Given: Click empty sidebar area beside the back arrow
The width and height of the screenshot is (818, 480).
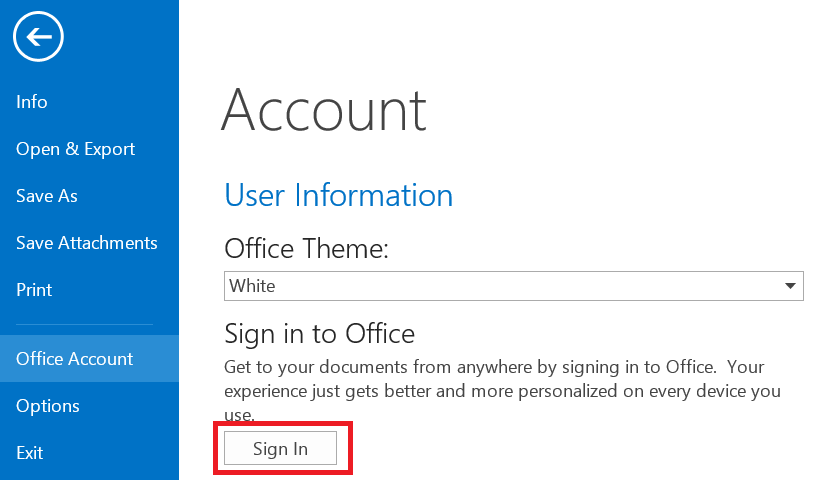Looking at the screenshot, I should point(120,38).
